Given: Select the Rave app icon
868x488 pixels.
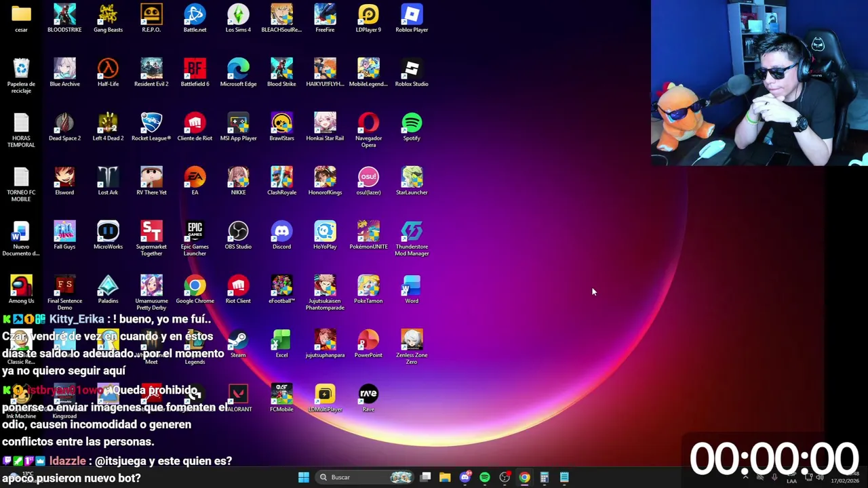Looking at the screenshot, I should (x=368, y=398).
